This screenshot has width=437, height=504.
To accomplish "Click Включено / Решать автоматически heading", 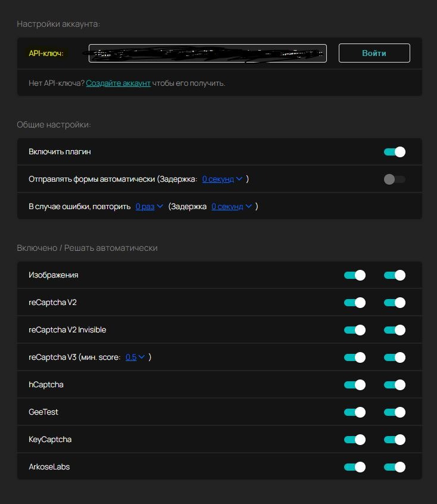I will click(87, 248).
